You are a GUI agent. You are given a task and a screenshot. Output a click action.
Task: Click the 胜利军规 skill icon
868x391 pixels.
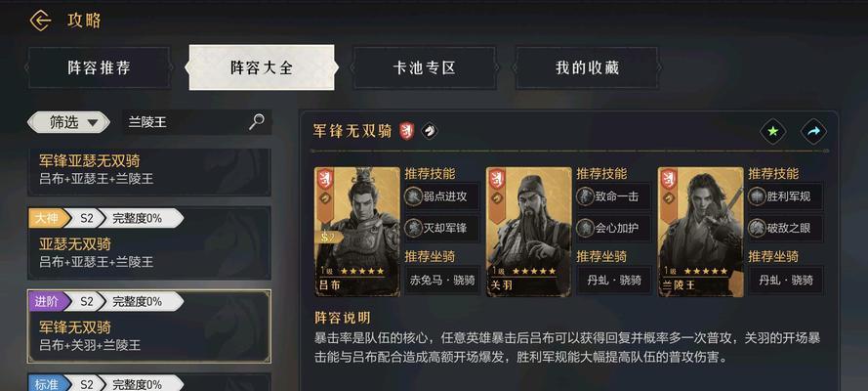[x=758, y=196]
